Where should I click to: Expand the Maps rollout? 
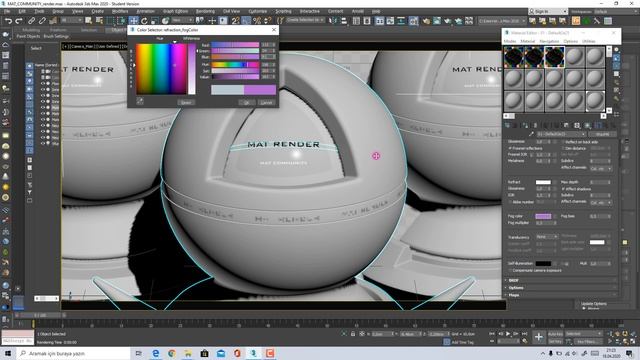click(x=561, y=295)
